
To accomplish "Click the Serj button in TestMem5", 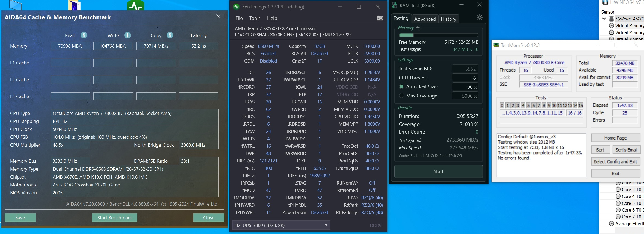I will tap(600, 150).
